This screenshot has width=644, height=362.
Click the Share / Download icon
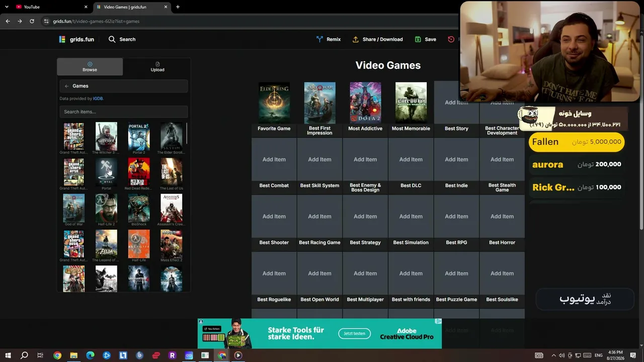pos(356,39)
